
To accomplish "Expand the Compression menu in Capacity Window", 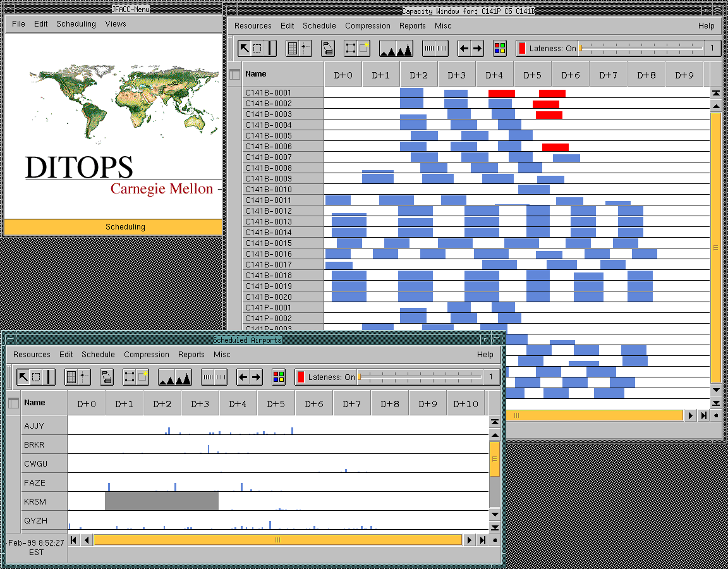I will [368, 26].
